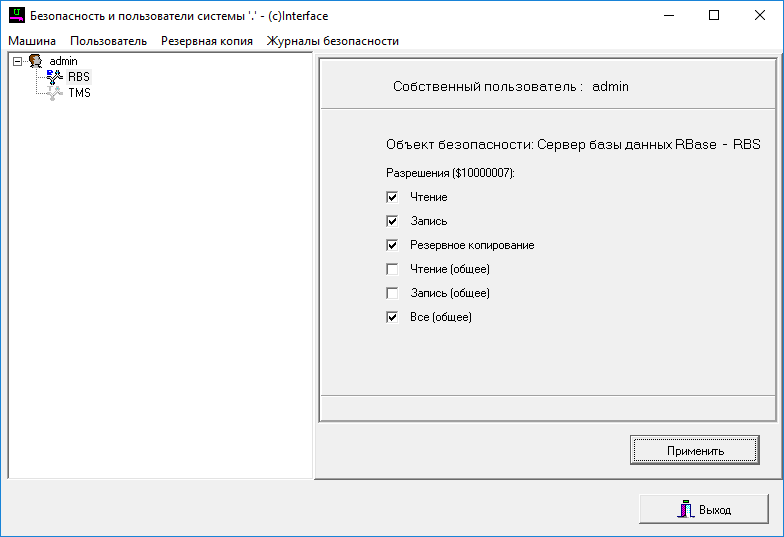Open the Машина menu
The height and width of the screenshot is (537, 784).
pos(32,41)
